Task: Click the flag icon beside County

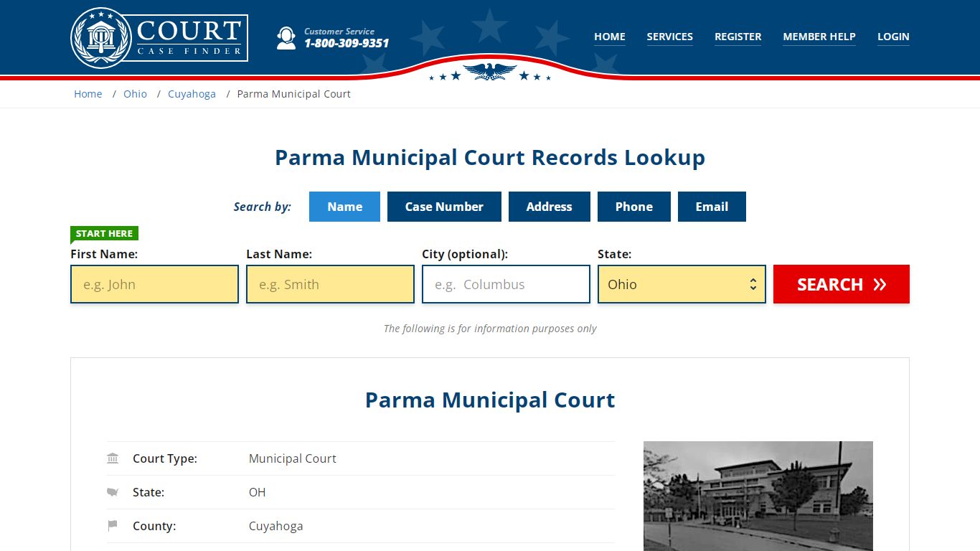Action: [x=113, y=526]
